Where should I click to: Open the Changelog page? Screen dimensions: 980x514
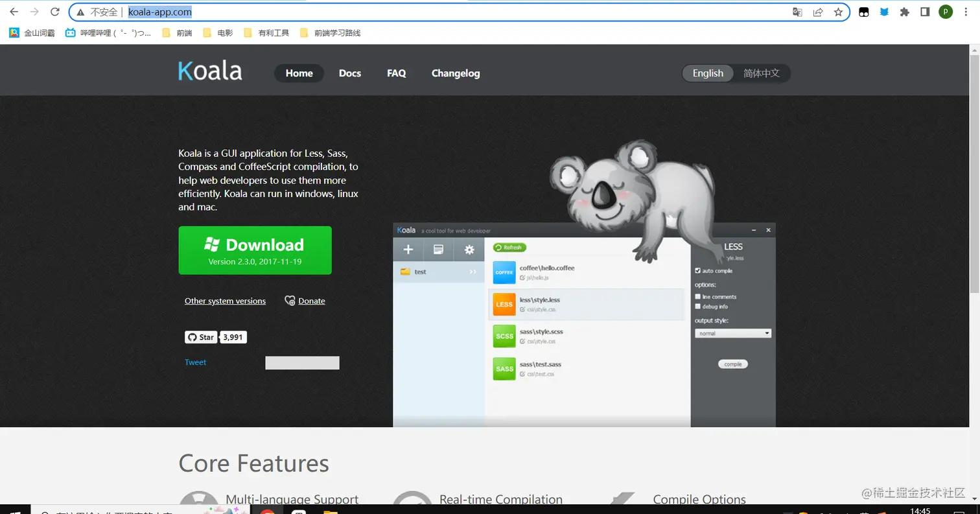456,73
